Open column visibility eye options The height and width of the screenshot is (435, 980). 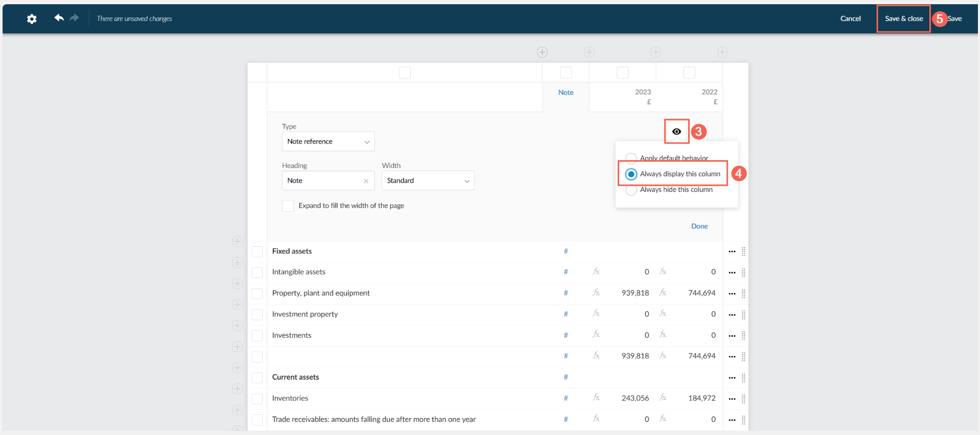677,131
